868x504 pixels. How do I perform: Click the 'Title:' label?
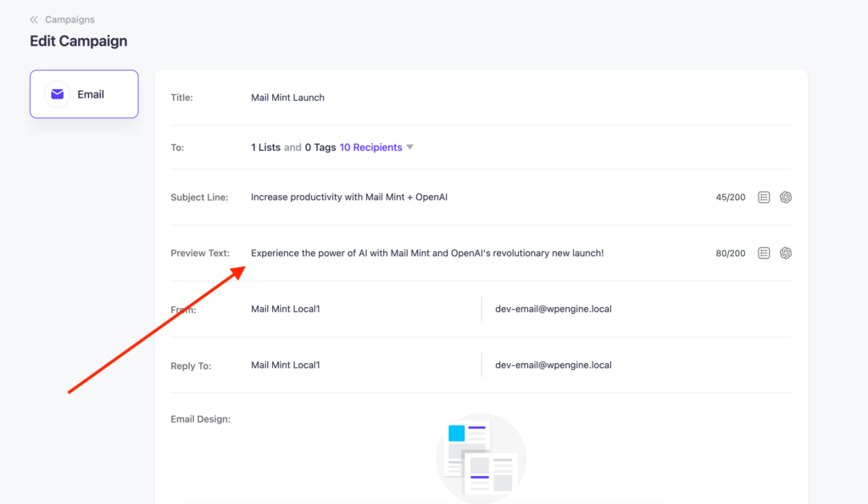click(x=181, y=98)
